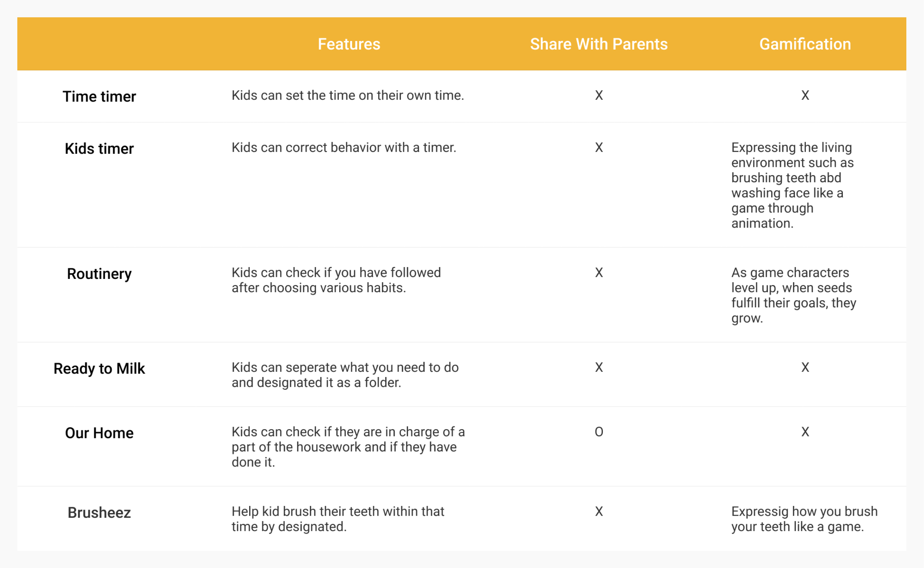This screenshot has height=568, width=924.
Task: Click Brusheez's gamification description text
Action: point(804,519)
